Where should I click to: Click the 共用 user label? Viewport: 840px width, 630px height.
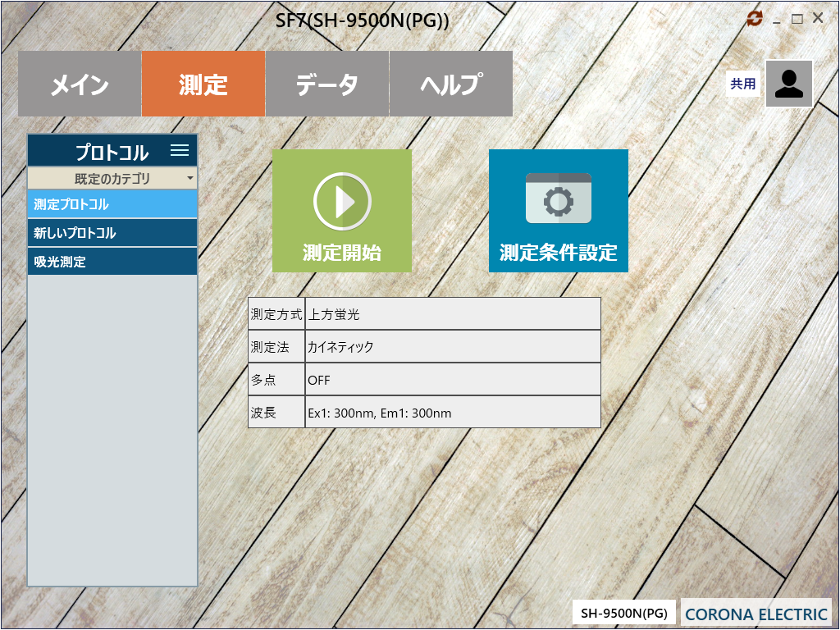click(743, 84)
